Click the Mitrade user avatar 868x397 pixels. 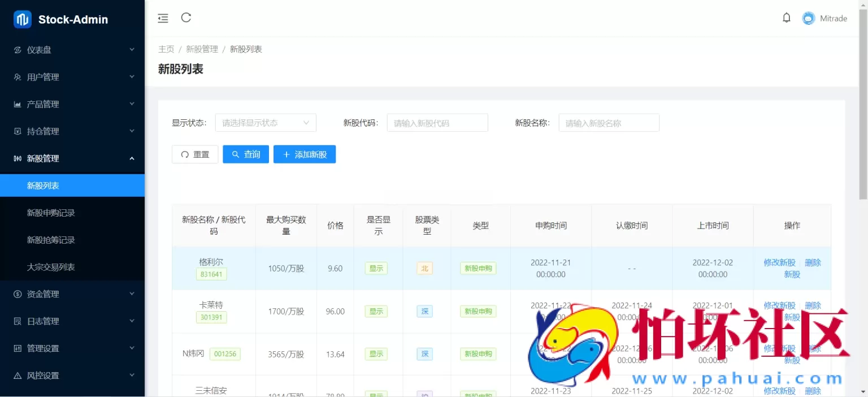click(x=808, y=18)
